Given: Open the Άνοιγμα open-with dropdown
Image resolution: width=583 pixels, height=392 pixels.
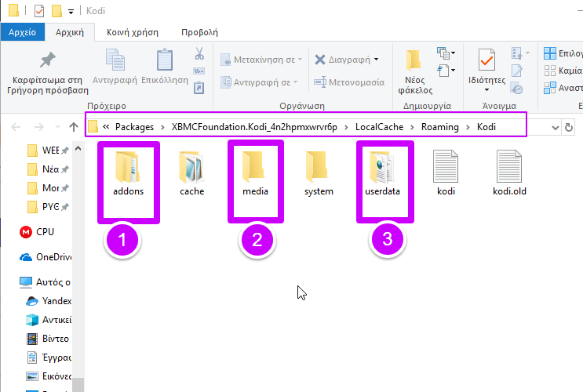Looking at the screenshot, I should coord(520,53).
